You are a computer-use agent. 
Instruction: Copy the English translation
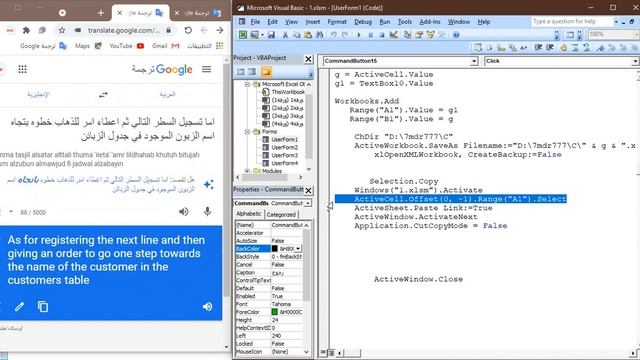[43, 307]
